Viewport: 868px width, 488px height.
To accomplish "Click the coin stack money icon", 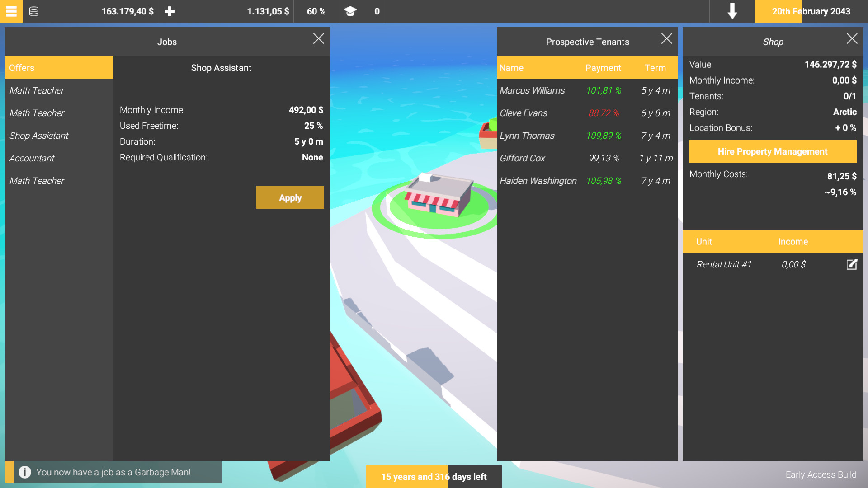I will [x=34, y=11].
